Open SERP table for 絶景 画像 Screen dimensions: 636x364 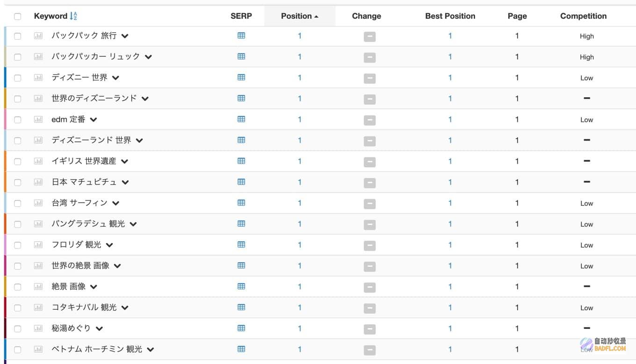tap(241, 286)
